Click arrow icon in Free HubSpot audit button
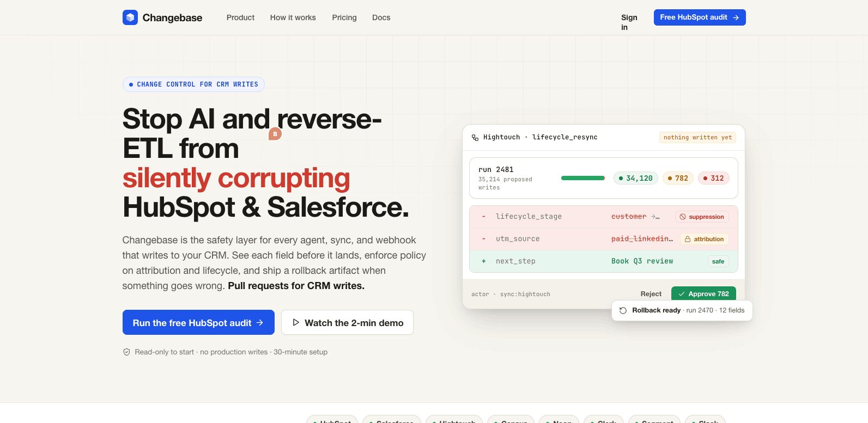 coord(736,17)
